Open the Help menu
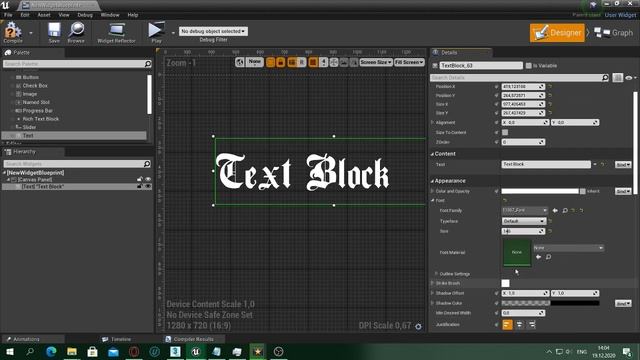This screenshot has width=640, height=360. coord(133,15)
